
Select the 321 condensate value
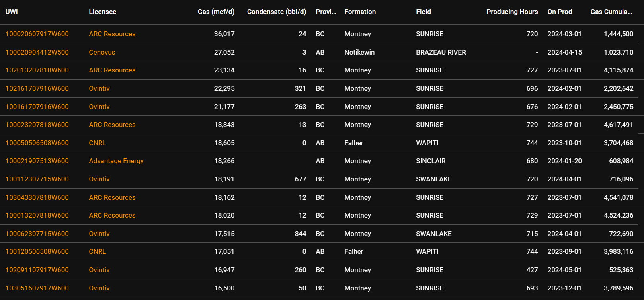[301, 88]
